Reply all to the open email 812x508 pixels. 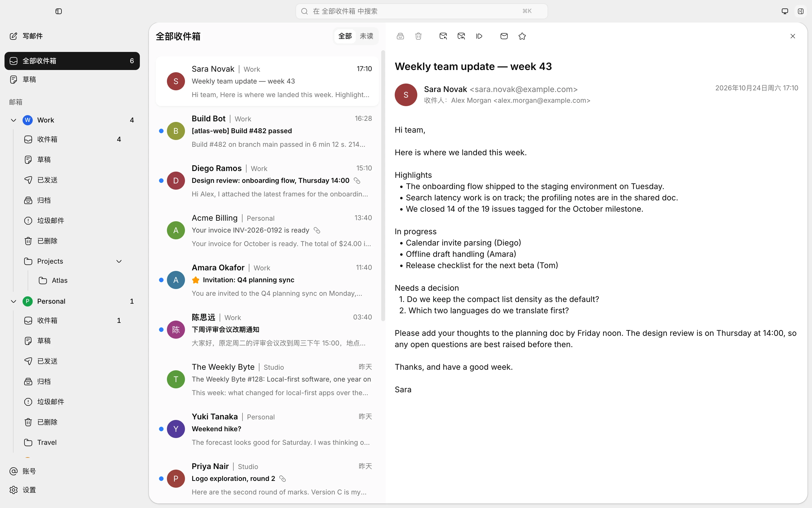click(461, 36)
